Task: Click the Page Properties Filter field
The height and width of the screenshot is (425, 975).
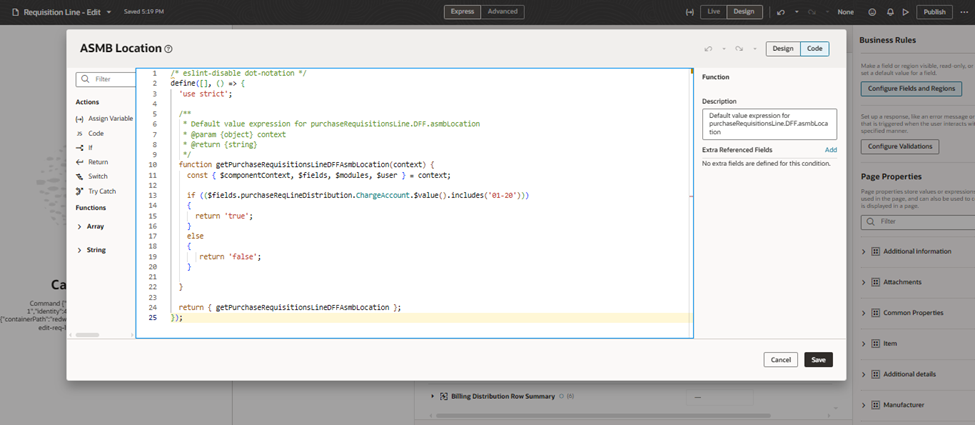Action: tap(918, 221)
